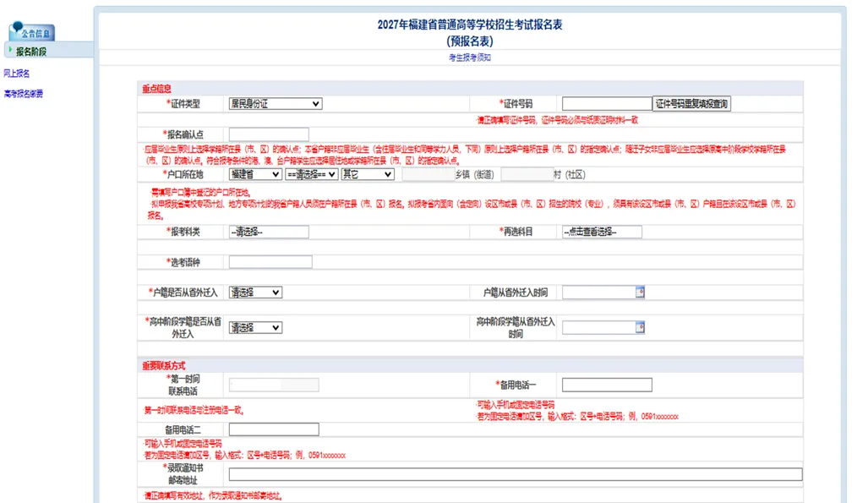The height and width of the screenshot is (503, 868).
Task: Click the 村（社区） input field
Action: click(x=527, y=174)
